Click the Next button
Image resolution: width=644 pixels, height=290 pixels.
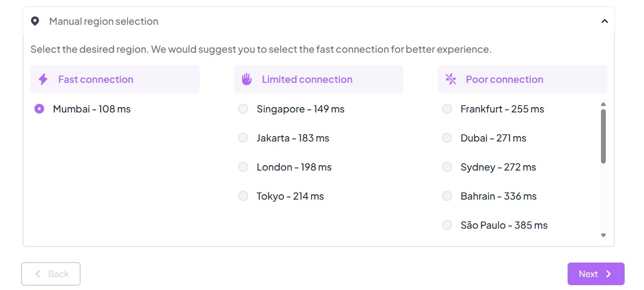tap(596, 274)
